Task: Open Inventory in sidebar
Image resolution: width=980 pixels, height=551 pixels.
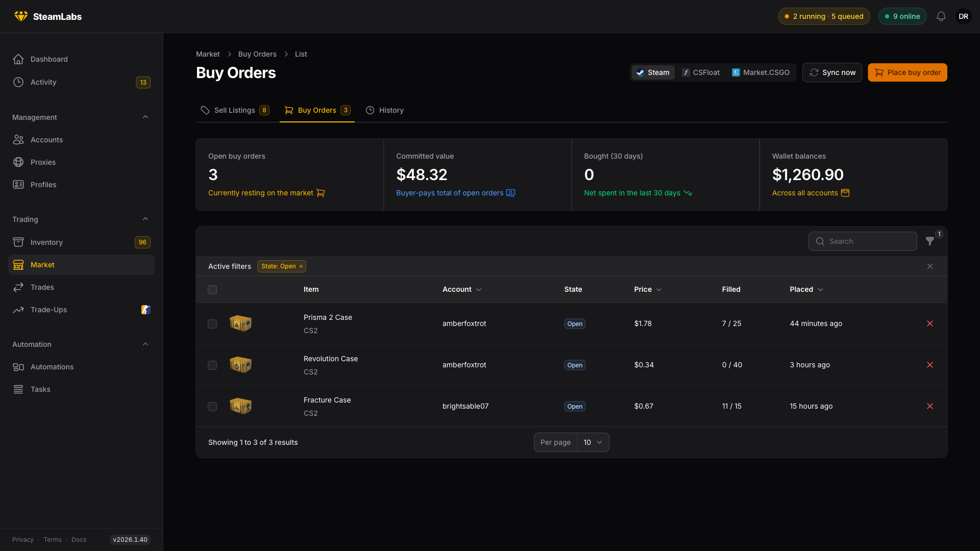Action: pyautogui.click(x=81, y=242)
